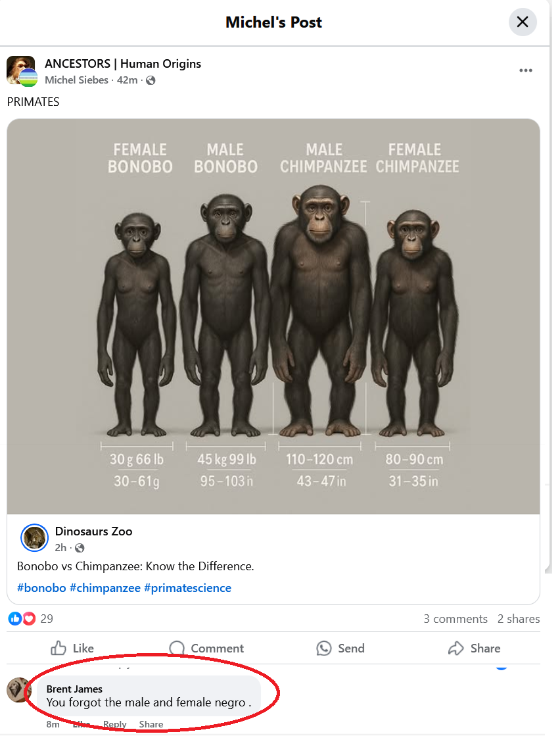Click the #bonobo hashtag
560x736 pixels.
click(41, 588)
